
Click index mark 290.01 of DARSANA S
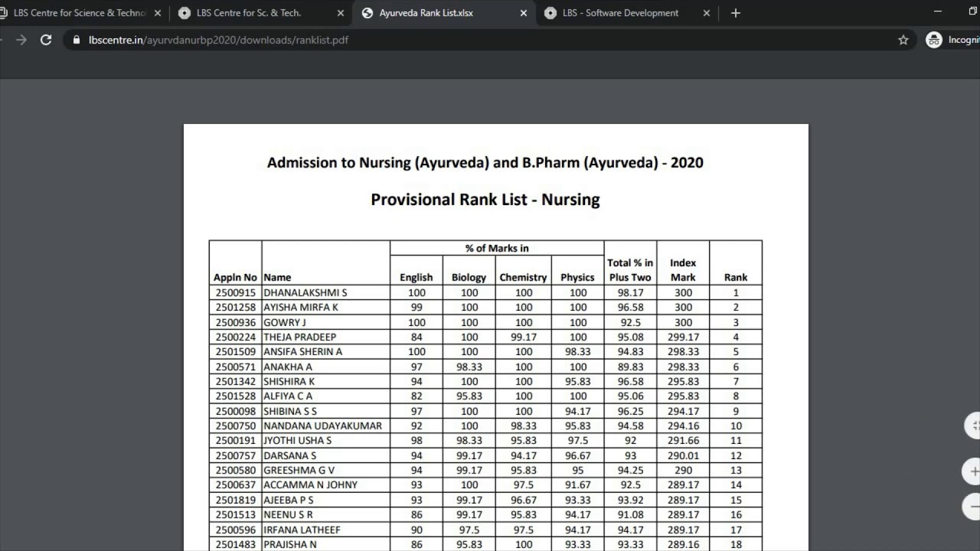(683, 455)
